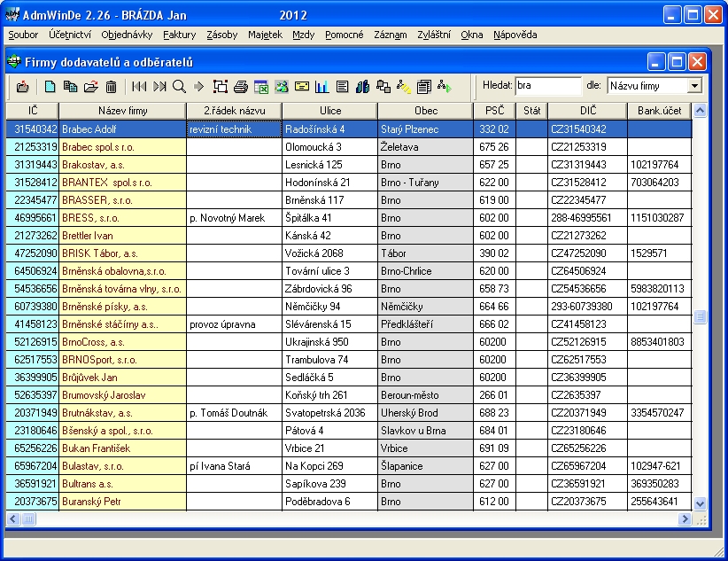
Task: Open the Účetnictví menu
Action: click(70, 35)
